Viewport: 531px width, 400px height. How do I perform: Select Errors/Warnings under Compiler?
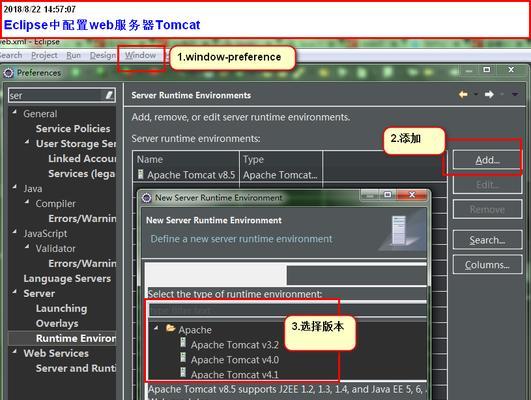click(x=82, y=219)
